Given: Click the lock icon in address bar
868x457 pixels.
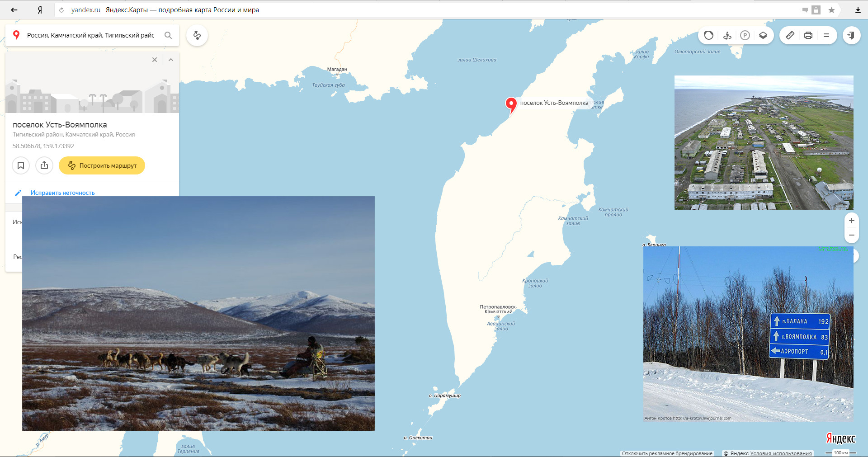Looking at the screenshot, I should coord(816,10).
